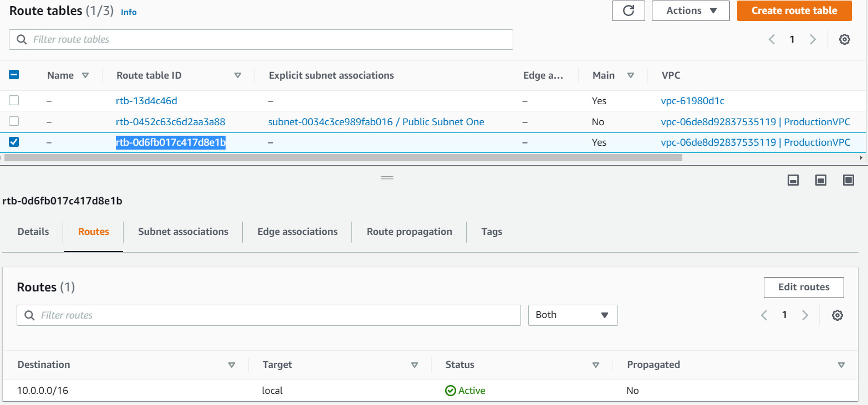
Task: Click Create route table button
Action: (794, 11)
